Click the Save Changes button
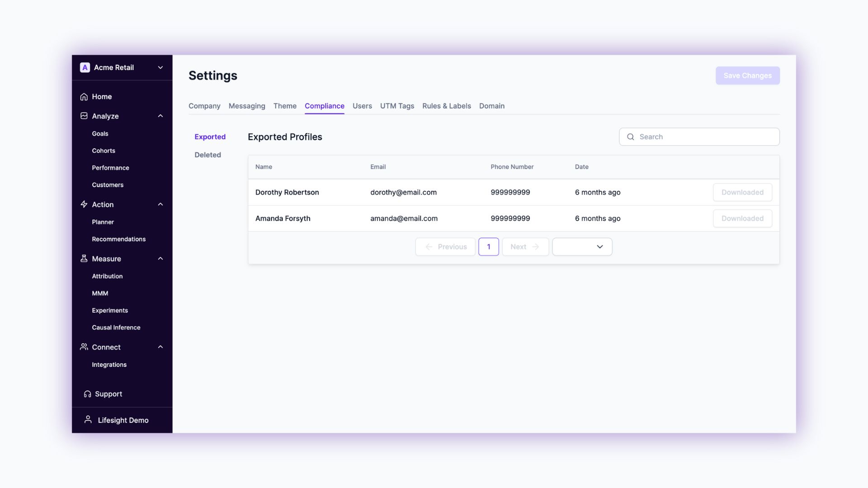 point(747,75)
